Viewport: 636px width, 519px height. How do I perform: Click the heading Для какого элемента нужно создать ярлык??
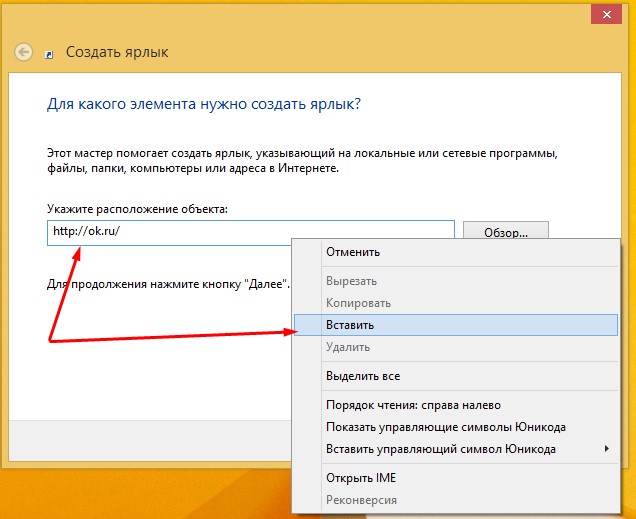coord(204,104)
